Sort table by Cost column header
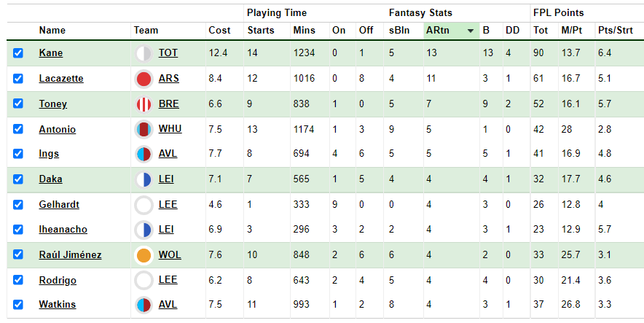The height and width of the screenshot is (323, 644). pyautogui.click(x=219, y=30)
